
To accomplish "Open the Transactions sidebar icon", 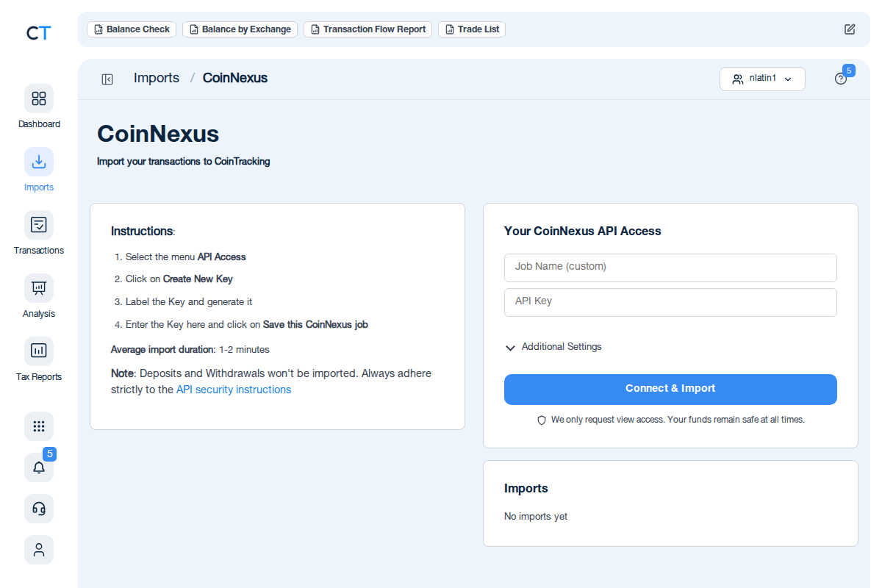I will 39,225.
